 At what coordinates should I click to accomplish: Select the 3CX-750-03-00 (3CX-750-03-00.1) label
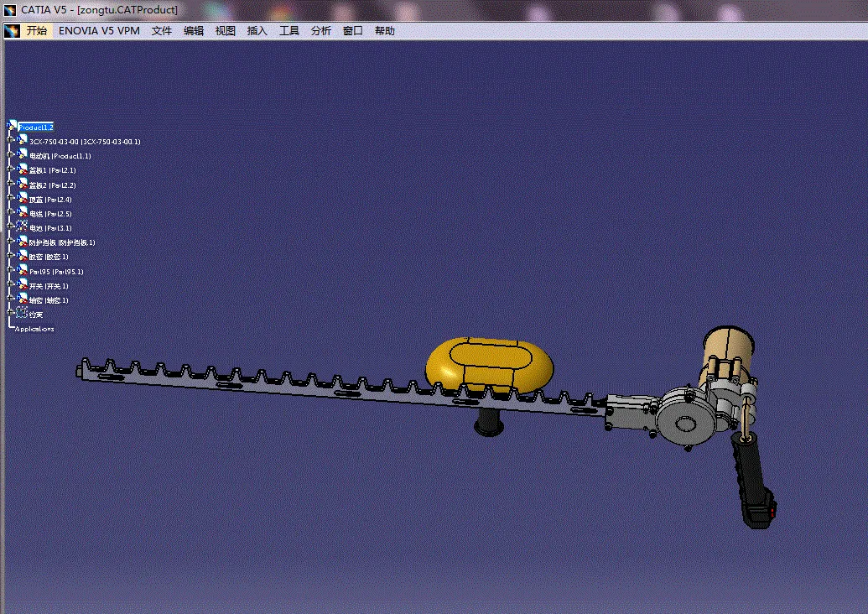(x=85, y=142)
